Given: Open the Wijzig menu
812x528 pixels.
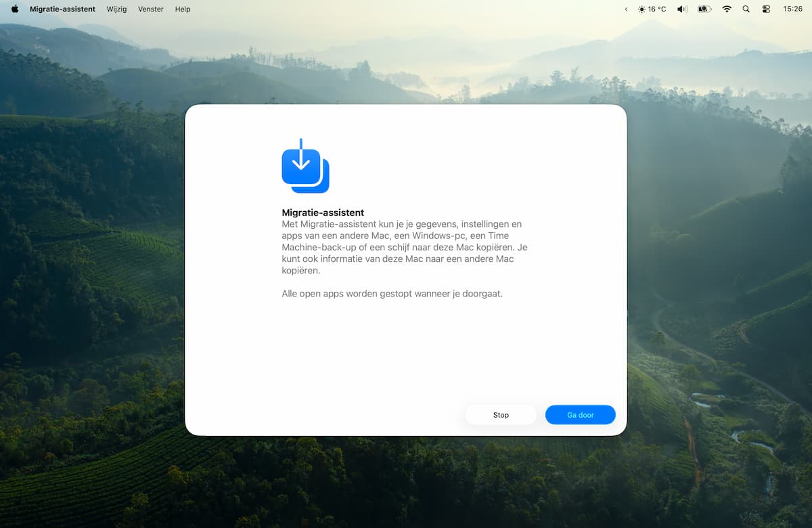Looking at the screenshot, I should click(x=116, y=9).
